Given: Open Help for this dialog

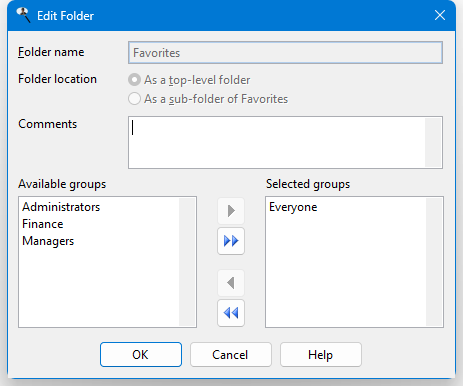Looking at the screenshot, I should (x=321, y=355).
